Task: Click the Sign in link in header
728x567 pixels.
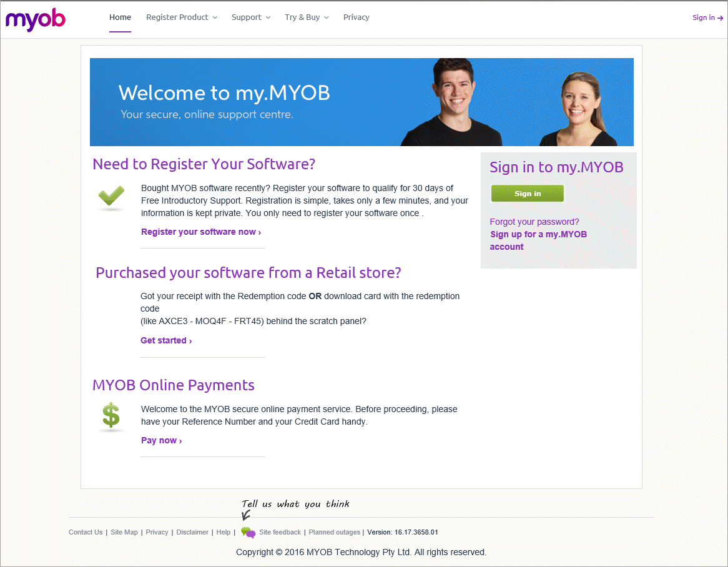Action: pos(707,17)
